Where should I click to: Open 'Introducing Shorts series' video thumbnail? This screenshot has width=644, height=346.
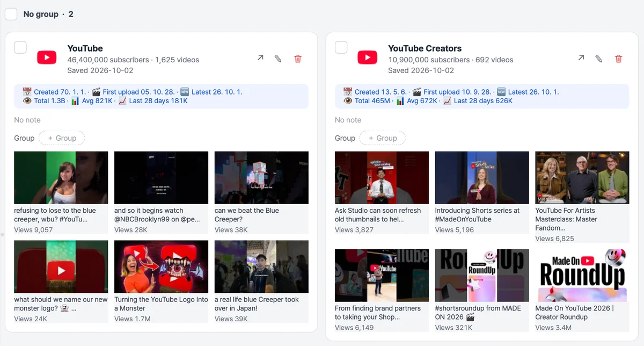pos(482,177)
